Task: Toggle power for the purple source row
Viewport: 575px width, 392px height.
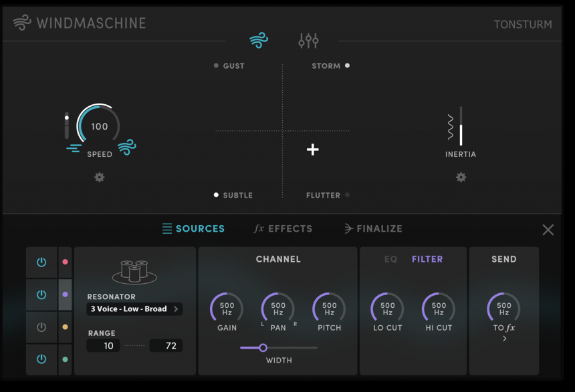Action: coord(41,295)
